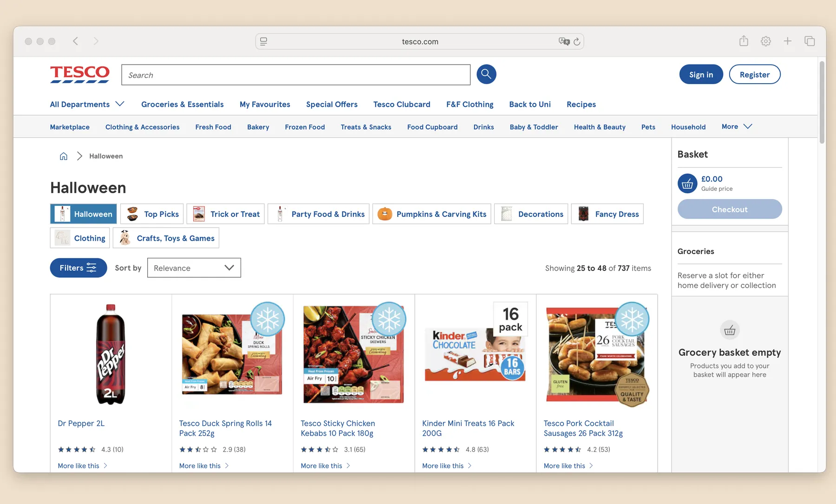
Task: Add a new browser tab
Action: pyautogui.click(x=788, y=41)
